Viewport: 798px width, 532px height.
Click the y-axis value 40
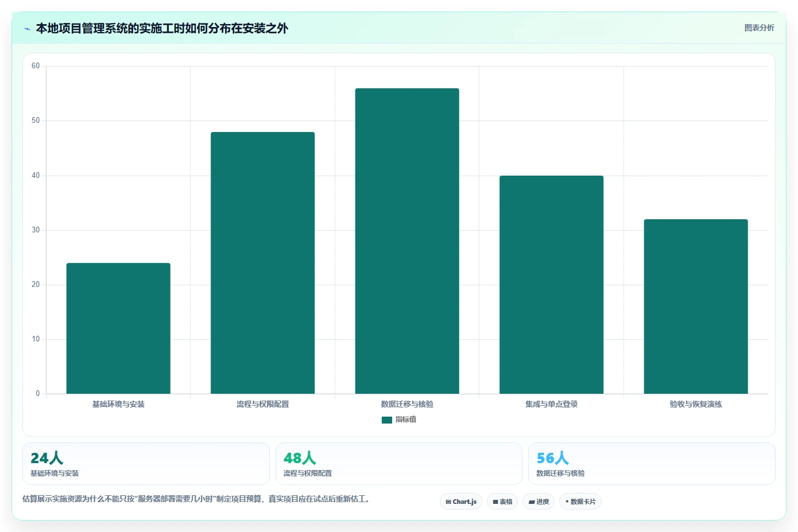(x=36, y=176)
